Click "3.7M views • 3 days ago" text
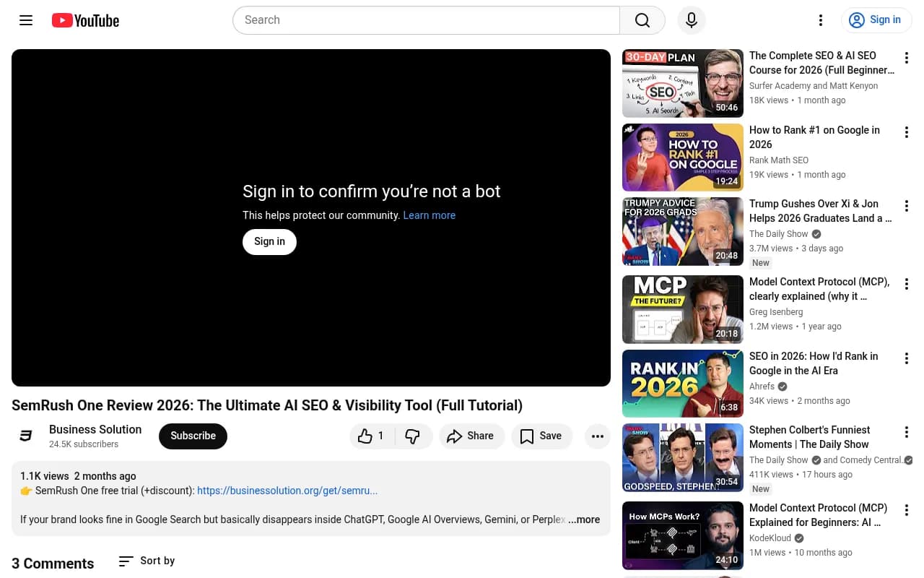924x578 pixels. coord(796,249)
